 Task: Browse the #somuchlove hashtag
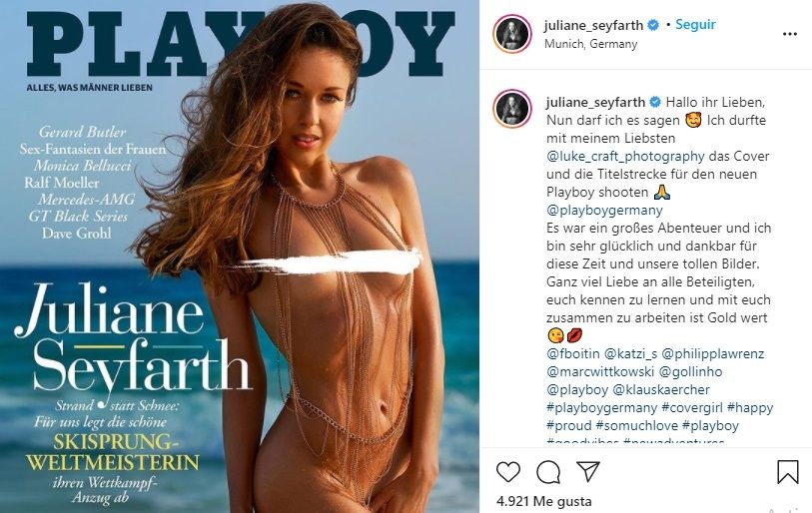coord(636,425)
